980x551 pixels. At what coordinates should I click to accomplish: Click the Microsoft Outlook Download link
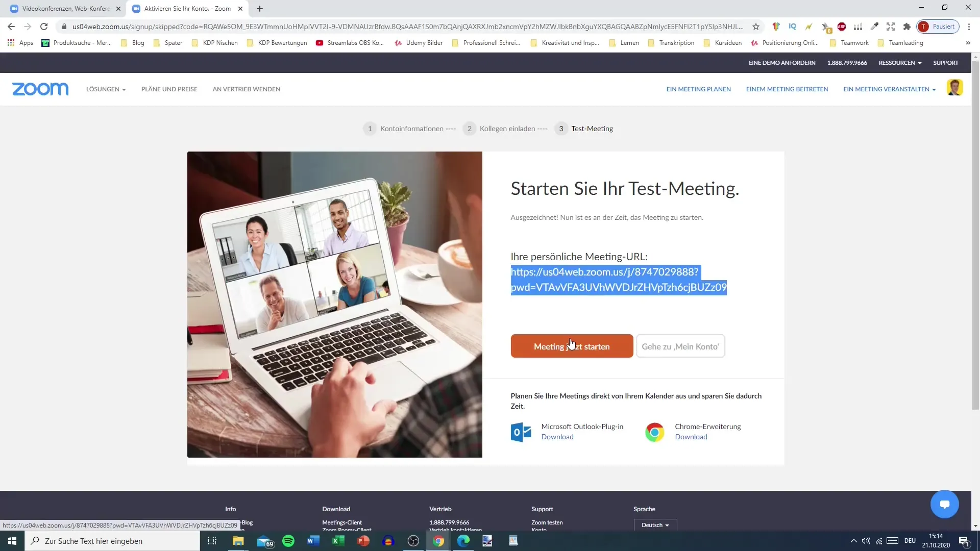[557, 437]
